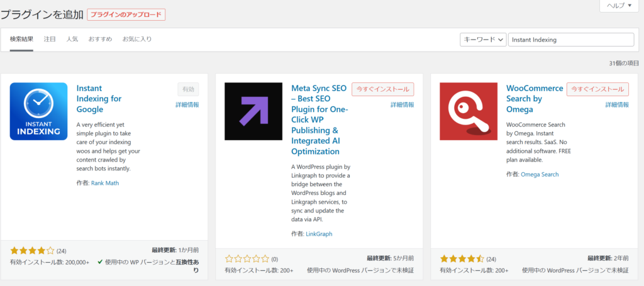644x286 pixels.
Task: Open the Rank Math author link
Action: [x=104, y=183]
